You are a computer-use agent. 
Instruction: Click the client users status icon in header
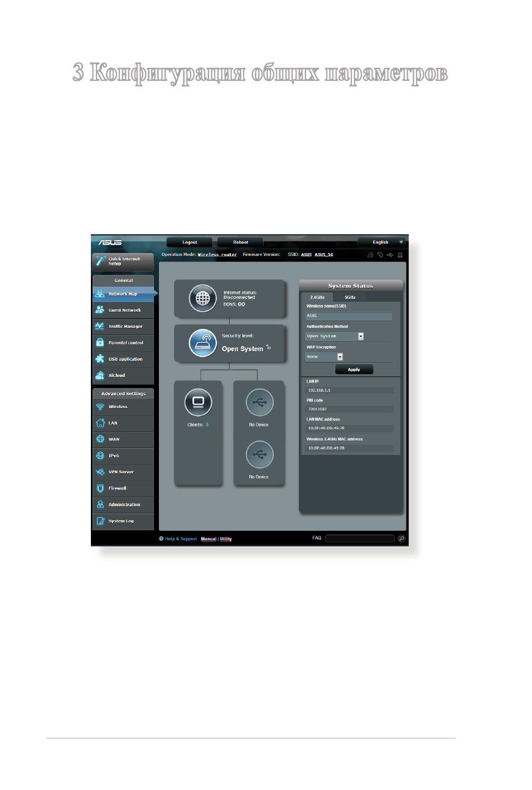point(370,255)
